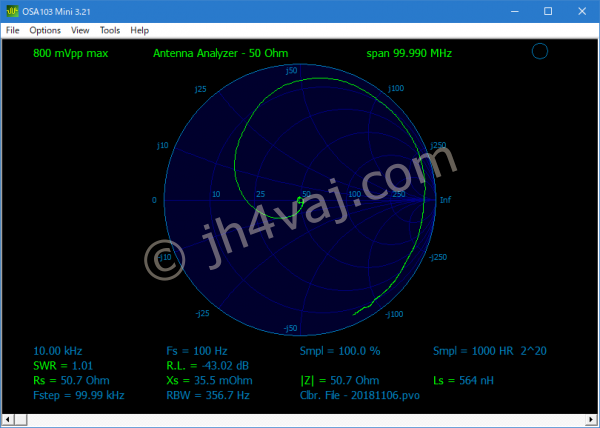Click the green marker at Smith chart center

pos(300,200)
